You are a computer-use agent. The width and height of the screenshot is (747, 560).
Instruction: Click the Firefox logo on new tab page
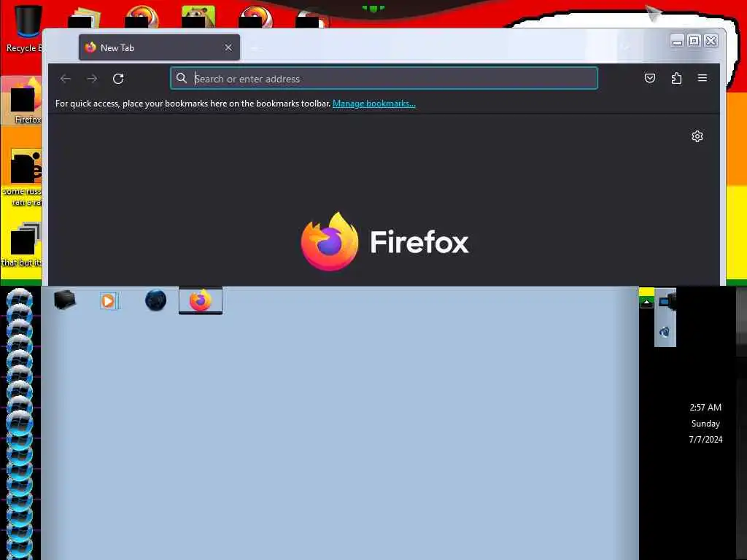coord(385,242)
